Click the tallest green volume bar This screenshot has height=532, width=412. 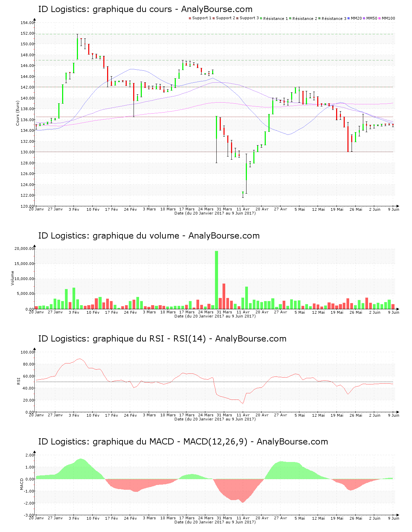tap(217, 280)
